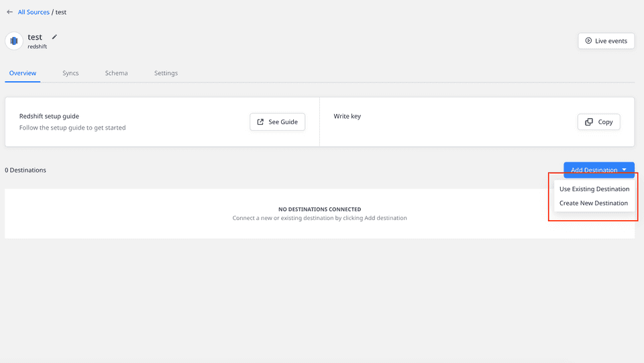
Task: Open the Syncs tab
Action: [70, 73]
